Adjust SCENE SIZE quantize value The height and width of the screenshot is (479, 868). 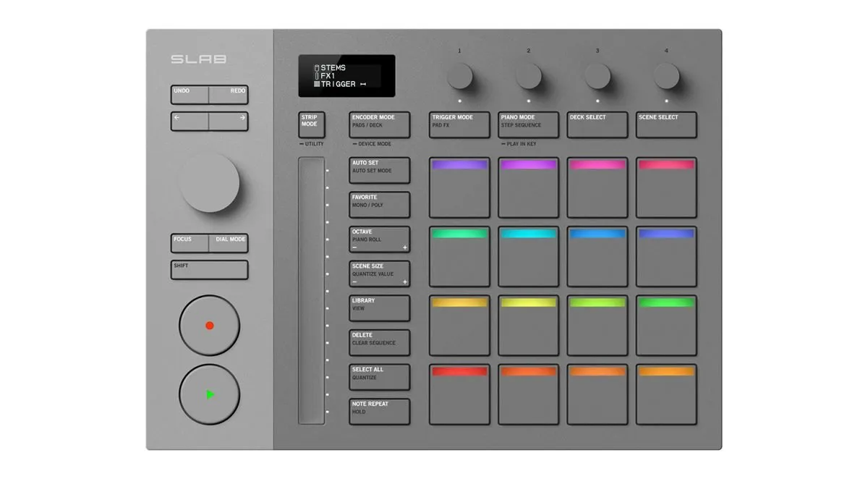pyautogui.click(x=378, y=273)
